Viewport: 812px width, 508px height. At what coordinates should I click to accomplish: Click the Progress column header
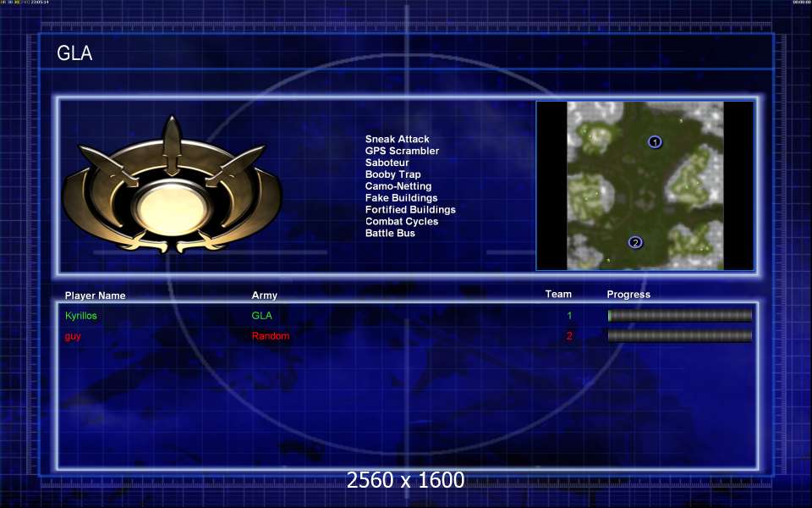628,295
